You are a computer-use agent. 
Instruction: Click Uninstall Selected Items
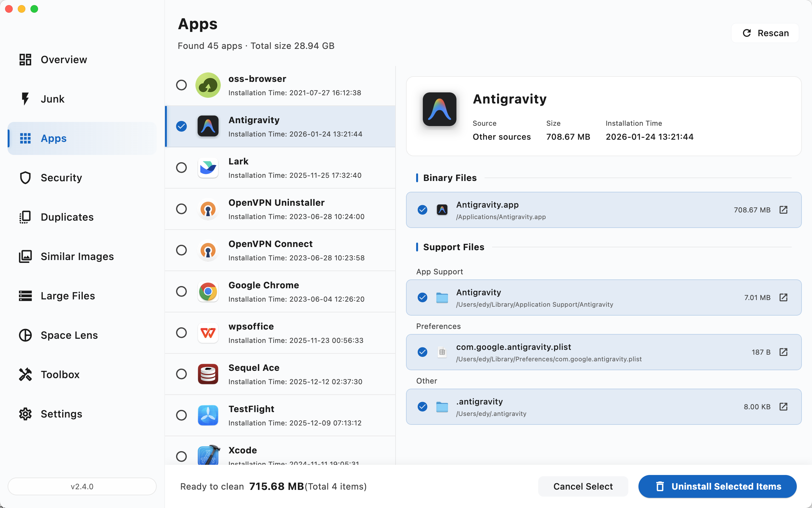pyautogui.click(x=717, y=486)
